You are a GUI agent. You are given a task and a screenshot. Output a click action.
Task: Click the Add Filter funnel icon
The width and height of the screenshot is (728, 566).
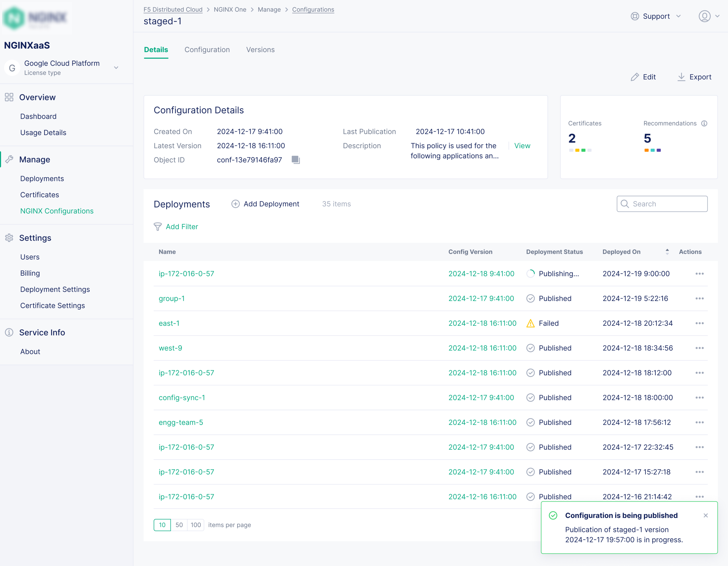158,227
